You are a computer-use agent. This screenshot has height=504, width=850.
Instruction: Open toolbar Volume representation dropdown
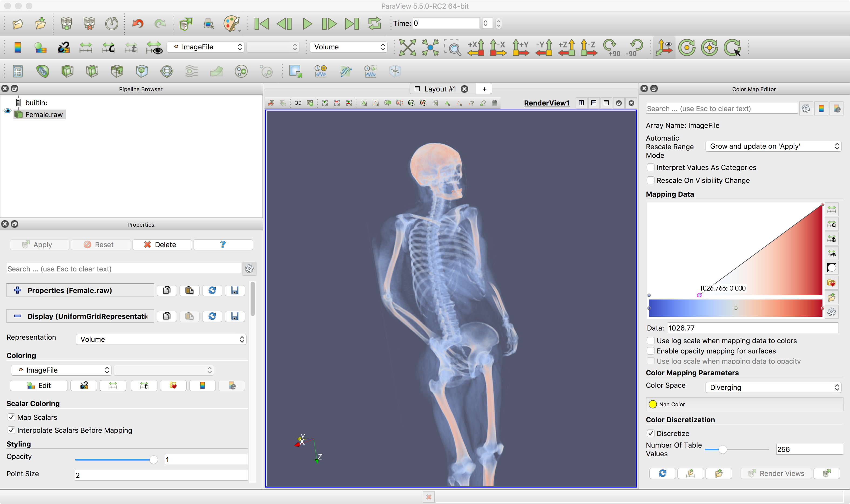click(348, 47)
